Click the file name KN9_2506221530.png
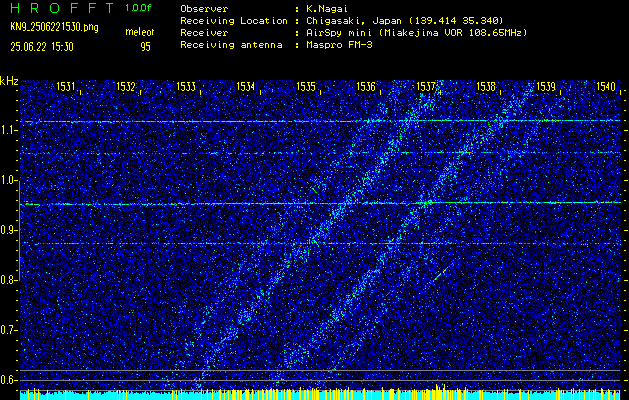 tap(54, 28)
